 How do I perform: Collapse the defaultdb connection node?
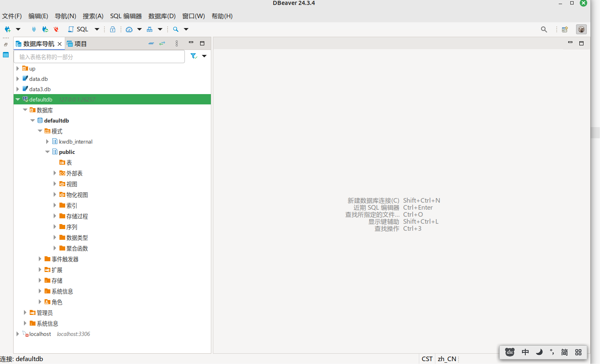click(18, 99)
